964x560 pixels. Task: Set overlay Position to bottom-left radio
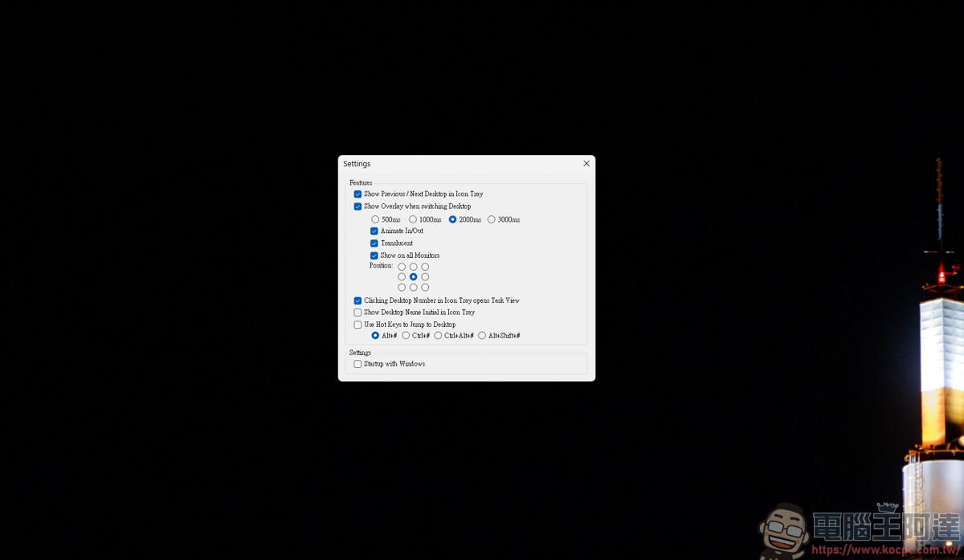[x=402, y=288]
